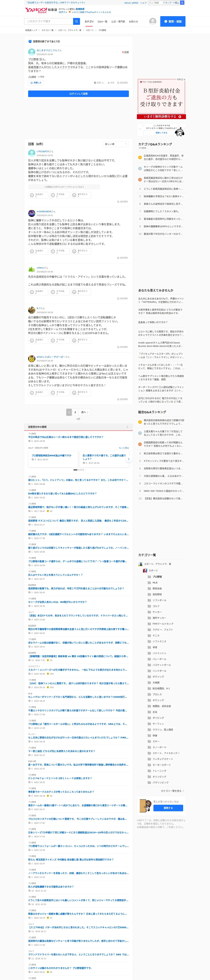Open ねじまきクロニクル asker avatar

pyautogui.click(x=32, y=52)
